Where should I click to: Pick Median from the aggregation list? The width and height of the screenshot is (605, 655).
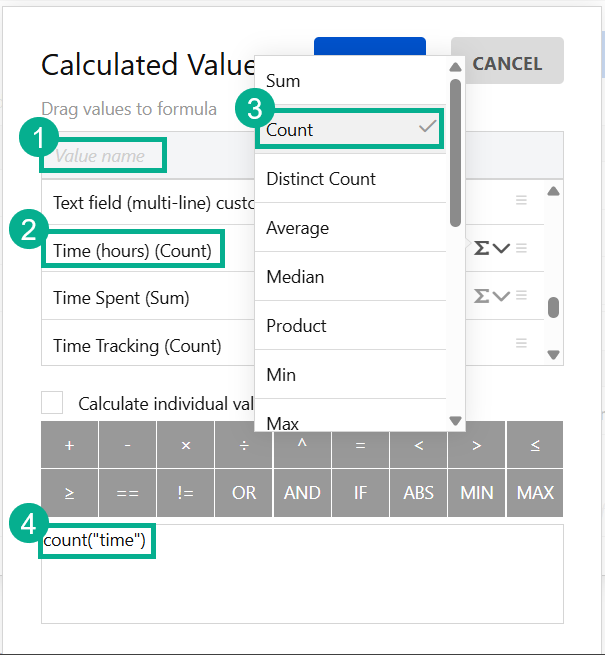(295, 277)
